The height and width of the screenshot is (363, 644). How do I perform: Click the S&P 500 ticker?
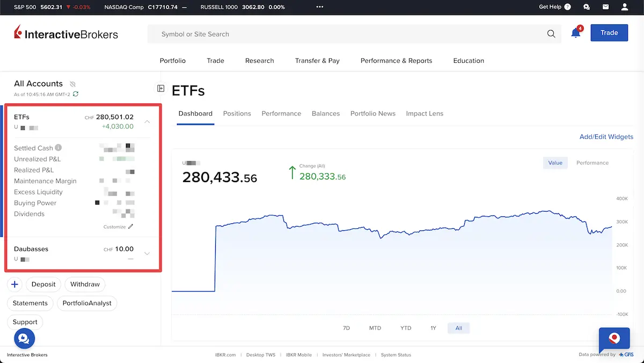[x=52, y=7]
